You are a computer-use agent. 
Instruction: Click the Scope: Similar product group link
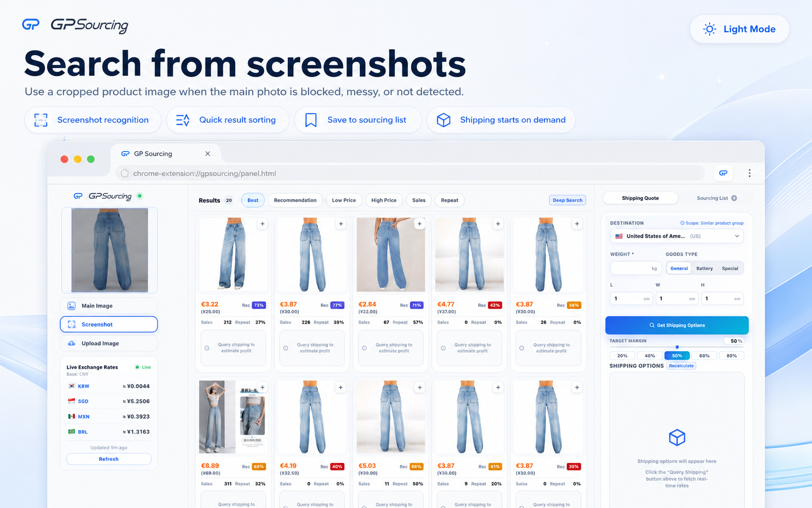tap(712, 223)
